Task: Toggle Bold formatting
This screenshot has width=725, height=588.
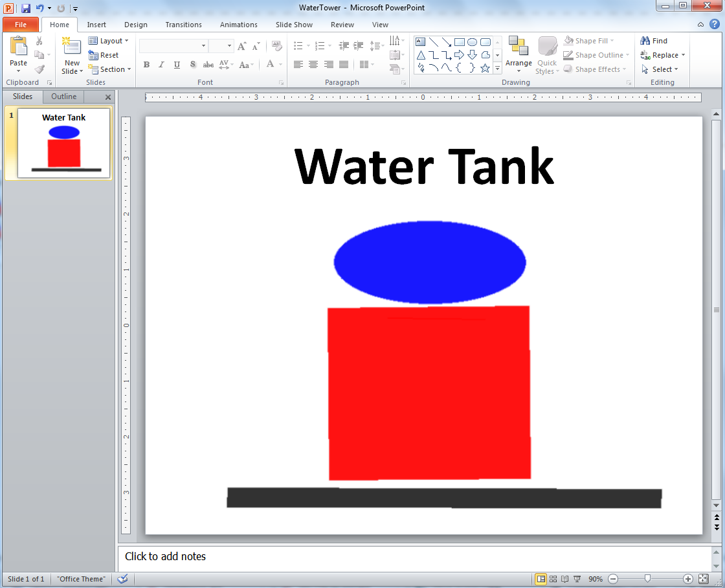Action: point(146,65)
